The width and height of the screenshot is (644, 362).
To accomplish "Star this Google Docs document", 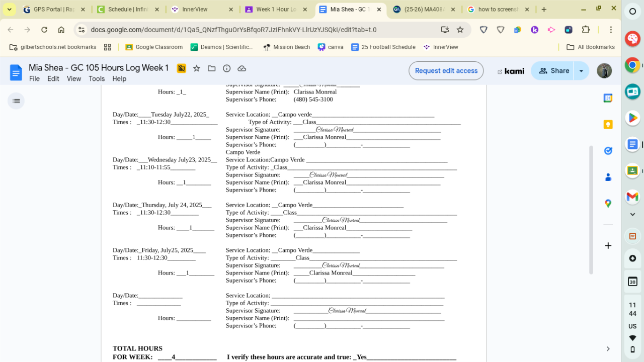I will point(197,68).
